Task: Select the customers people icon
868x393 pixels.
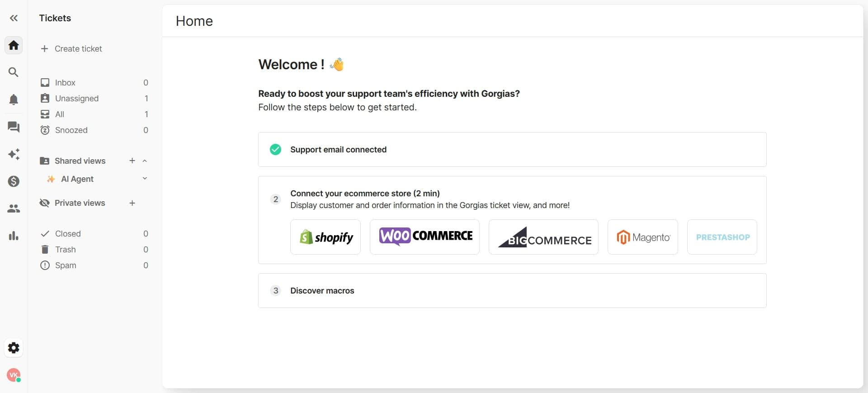Action: coord(14,208)
